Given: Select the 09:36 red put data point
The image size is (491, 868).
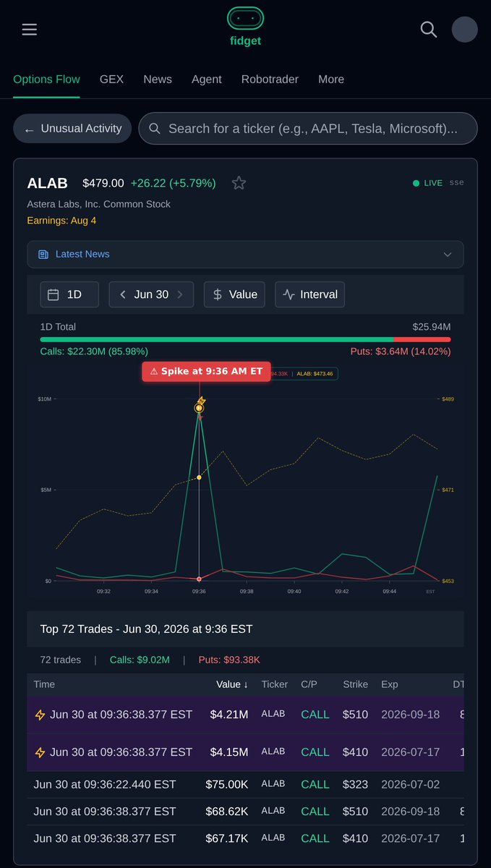Looking at the screenshot, I should click(x=199, y=579).
